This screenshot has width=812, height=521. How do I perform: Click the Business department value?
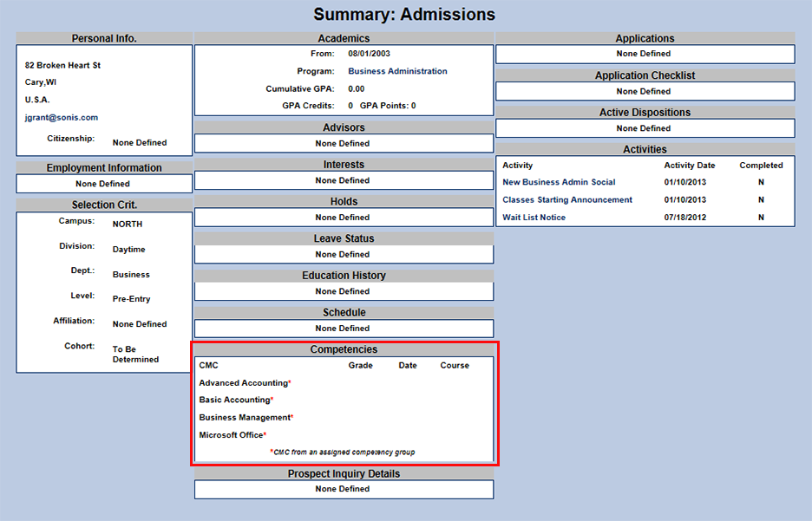(x=131, y=275)
